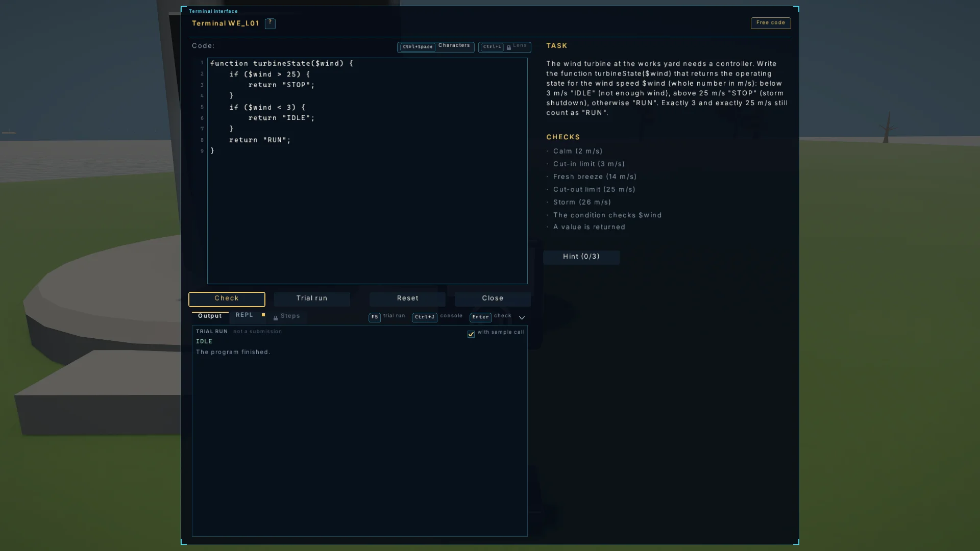
Task: Close the terminal with Close button
Action: point(493,299)
